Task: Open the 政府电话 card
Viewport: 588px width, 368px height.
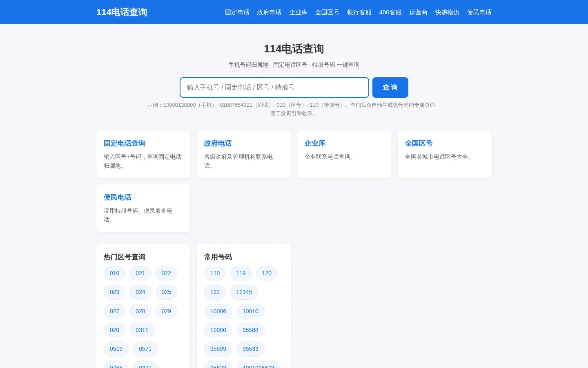Action: pos(244,154)
